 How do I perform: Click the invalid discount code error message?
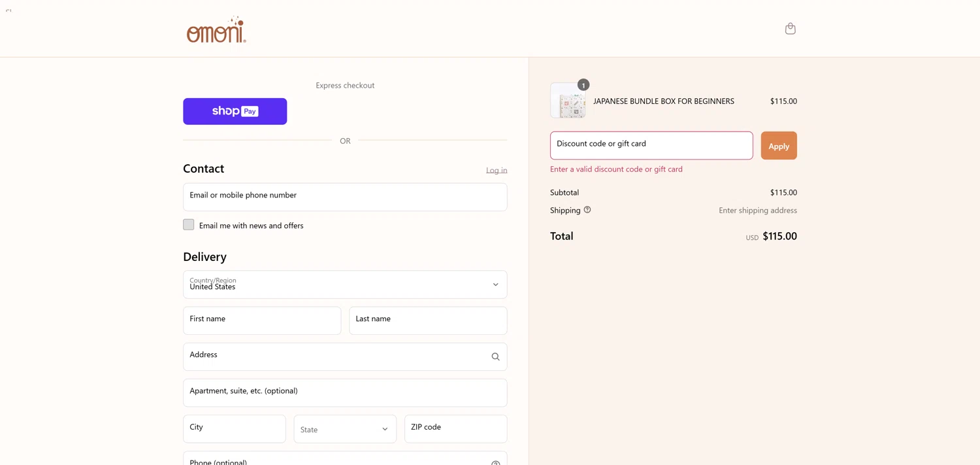616,169
